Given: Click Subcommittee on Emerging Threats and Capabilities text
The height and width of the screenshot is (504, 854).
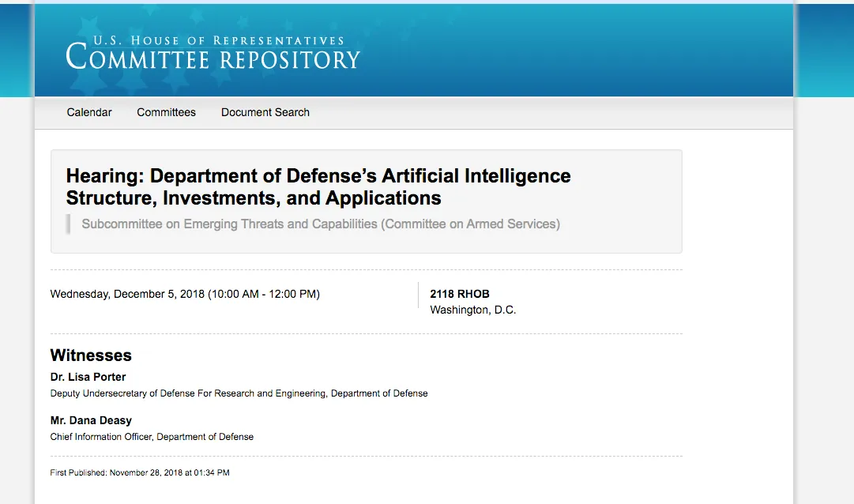Looking at the screenshot, I should pos(229,224).
